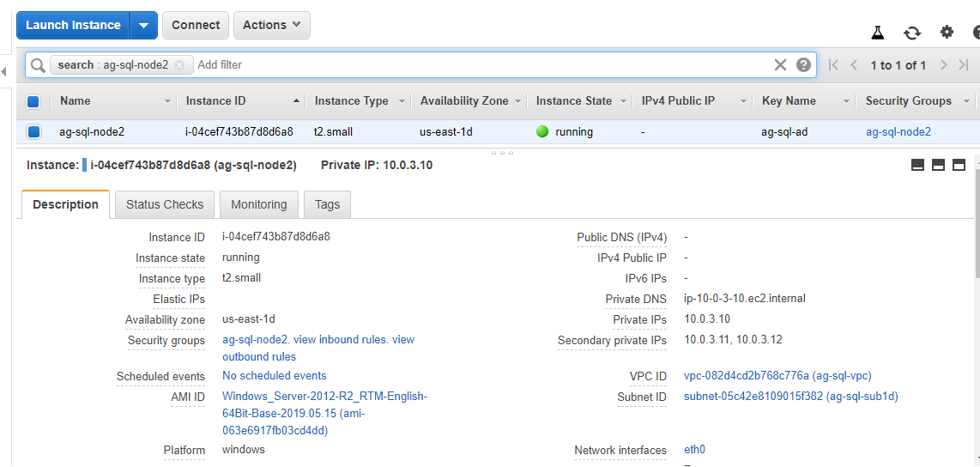Switch to the Tags tab
The width and height of the screenshot is (980, 467).
tap(328, 204)
